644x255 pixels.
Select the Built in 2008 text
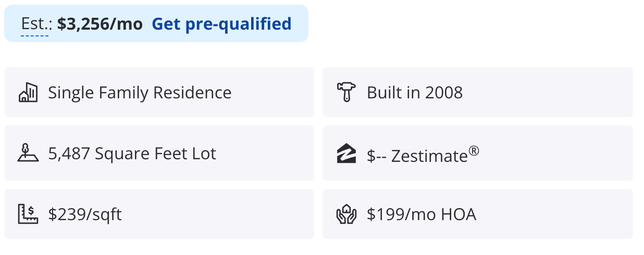pyautogui.click(x=415, y=93)
